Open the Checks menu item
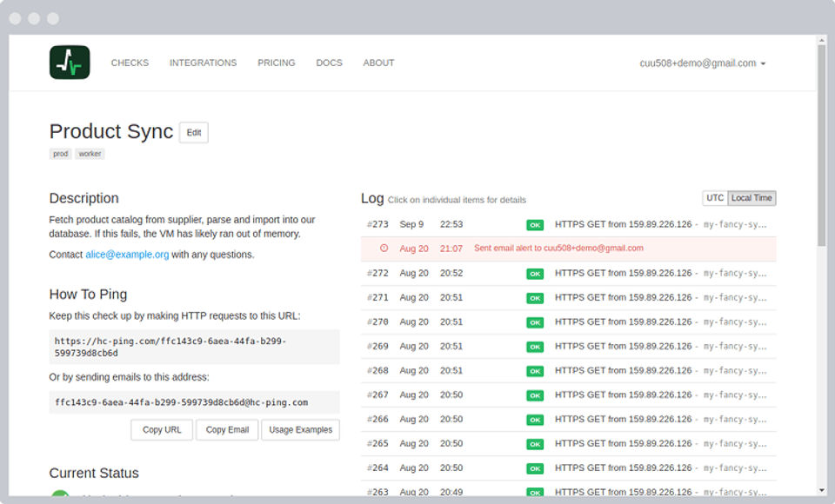Image resolution: width=835 pixels, height=504 pixels. [130, 63]
